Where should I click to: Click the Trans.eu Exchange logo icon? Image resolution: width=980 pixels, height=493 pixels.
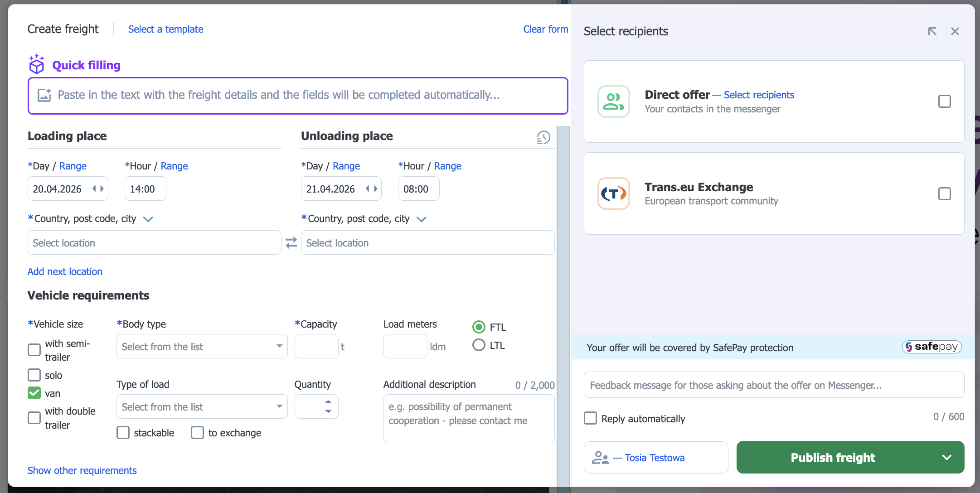click(613, 193)
